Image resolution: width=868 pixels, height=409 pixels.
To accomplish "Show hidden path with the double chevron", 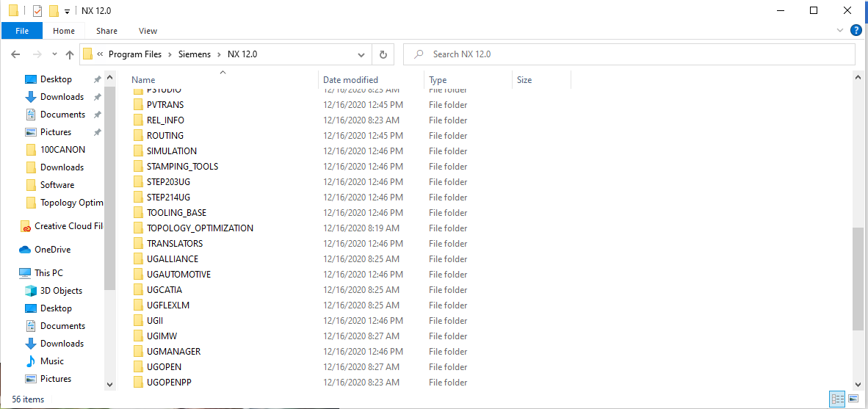I will click(100, 54).
